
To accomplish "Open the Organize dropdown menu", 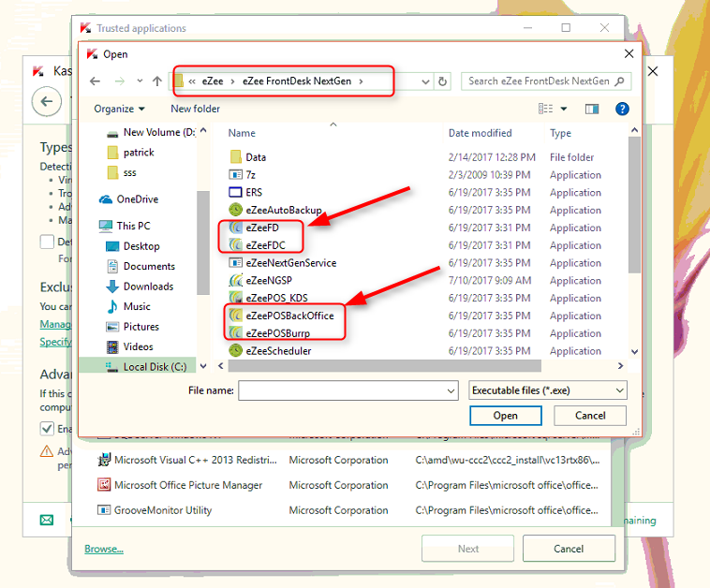I will (x=119, y=109).
